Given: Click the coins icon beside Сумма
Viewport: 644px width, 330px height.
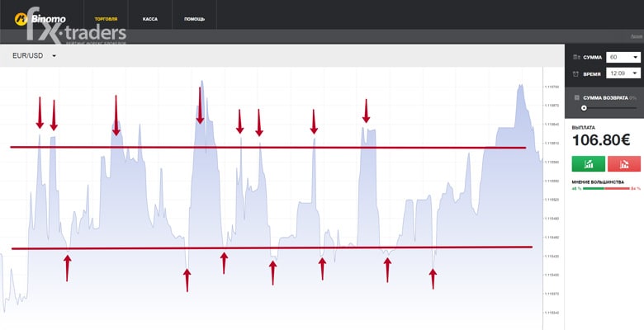Looking at the screenshot, I should (x=575, y=58).
